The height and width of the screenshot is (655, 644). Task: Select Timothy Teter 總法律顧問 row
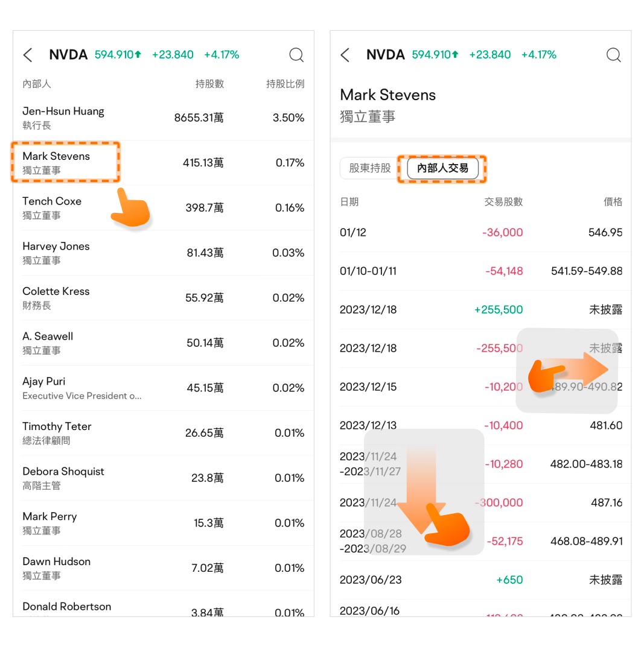click(163, 433)
